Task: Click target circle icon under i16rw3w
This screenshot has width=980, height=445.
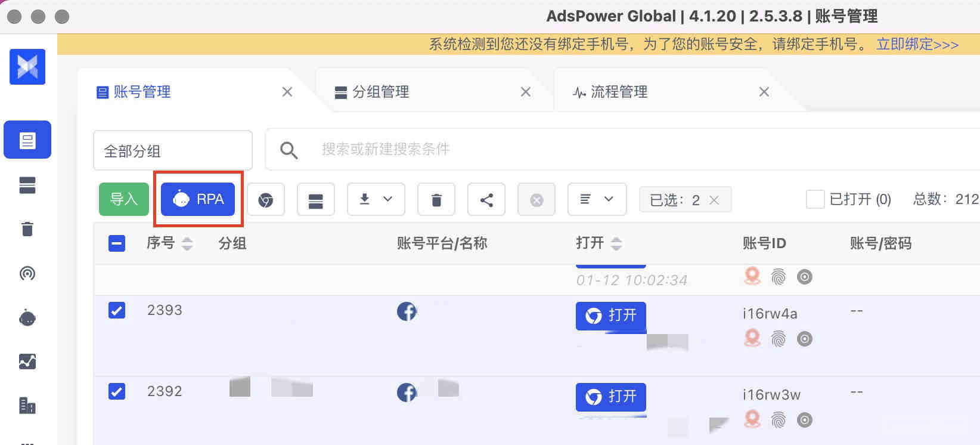Action: click(x=805, y=420)
